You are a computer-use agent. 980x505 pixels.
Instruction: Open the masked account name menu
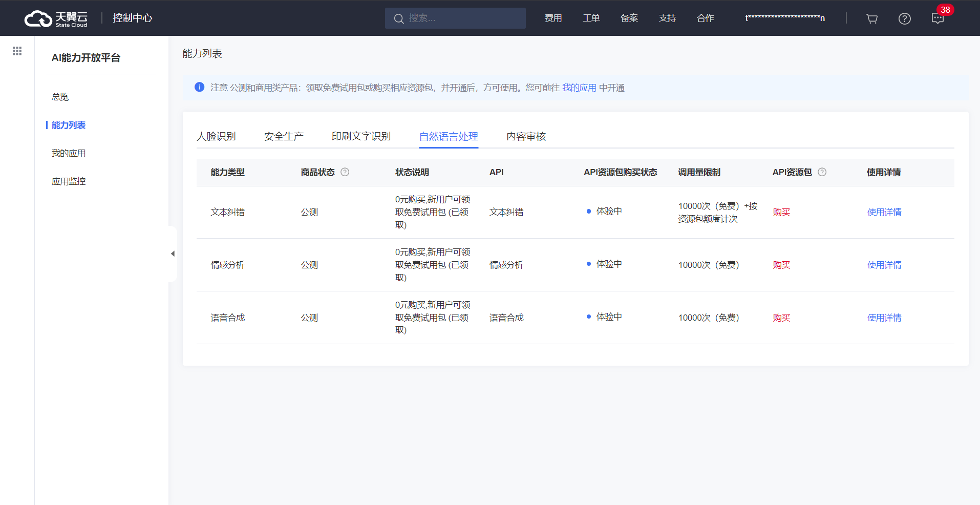pos(785,18)
